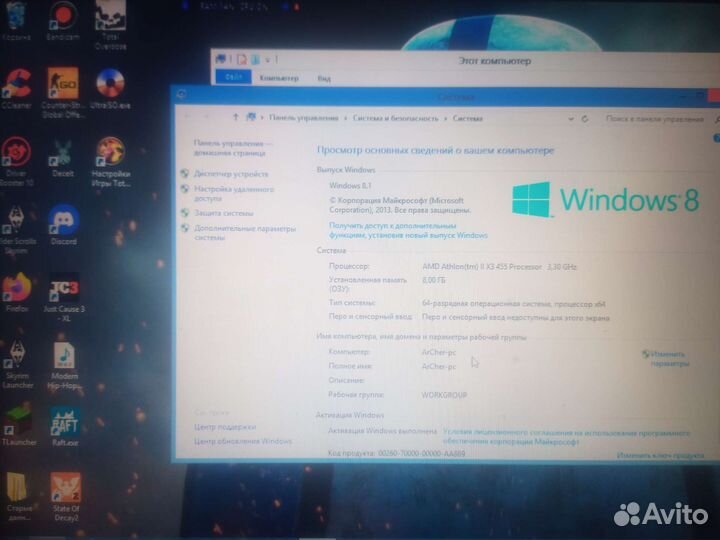
Task: Select the WORKGROUP workgroup value
Action: point(444,395)
